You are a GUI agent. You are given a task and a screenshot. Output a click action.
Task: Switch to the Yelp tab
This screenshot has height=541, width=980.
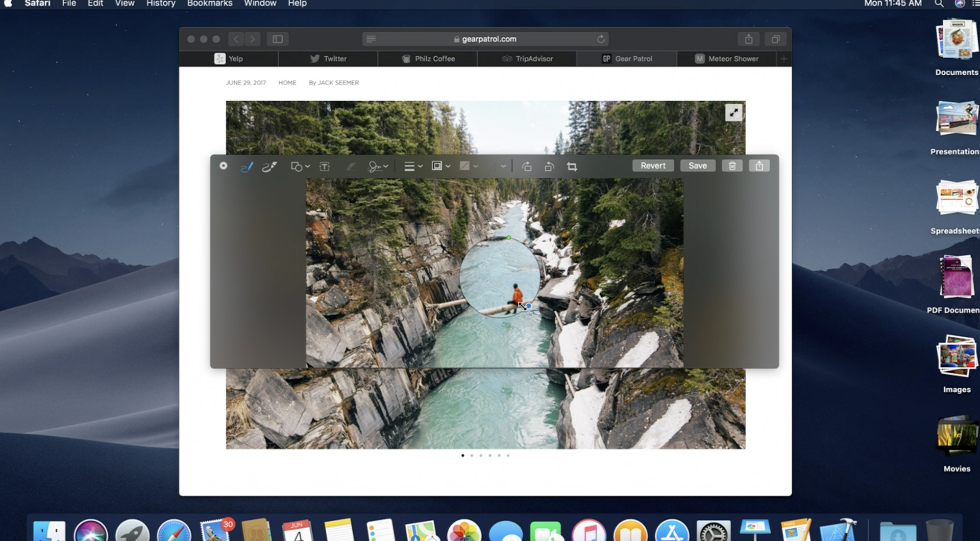[x=229, y=59]
